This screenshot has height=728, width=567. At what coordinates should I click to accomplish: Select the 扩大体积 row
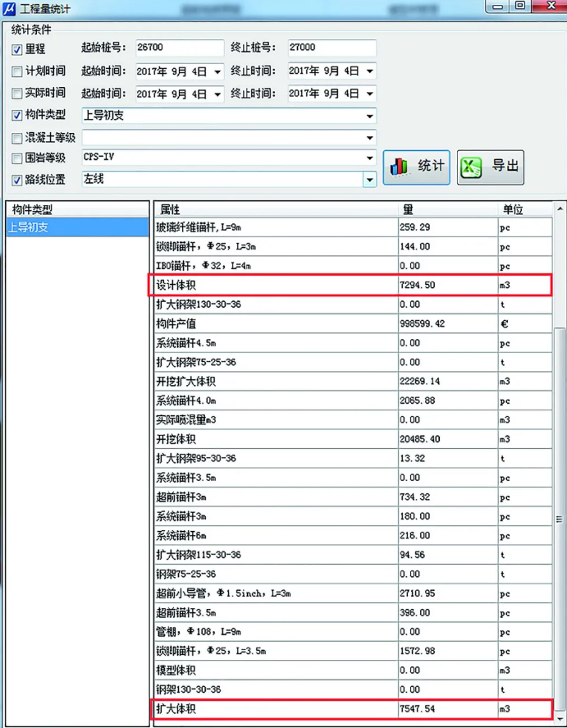[x=354, y=709]
